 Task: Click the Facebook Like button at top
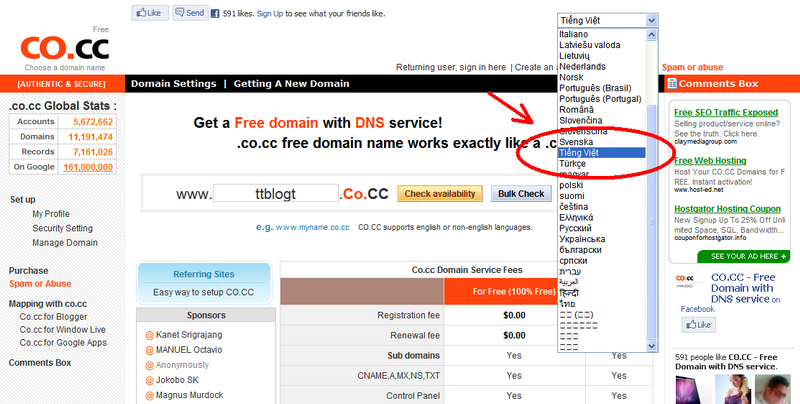150,13
